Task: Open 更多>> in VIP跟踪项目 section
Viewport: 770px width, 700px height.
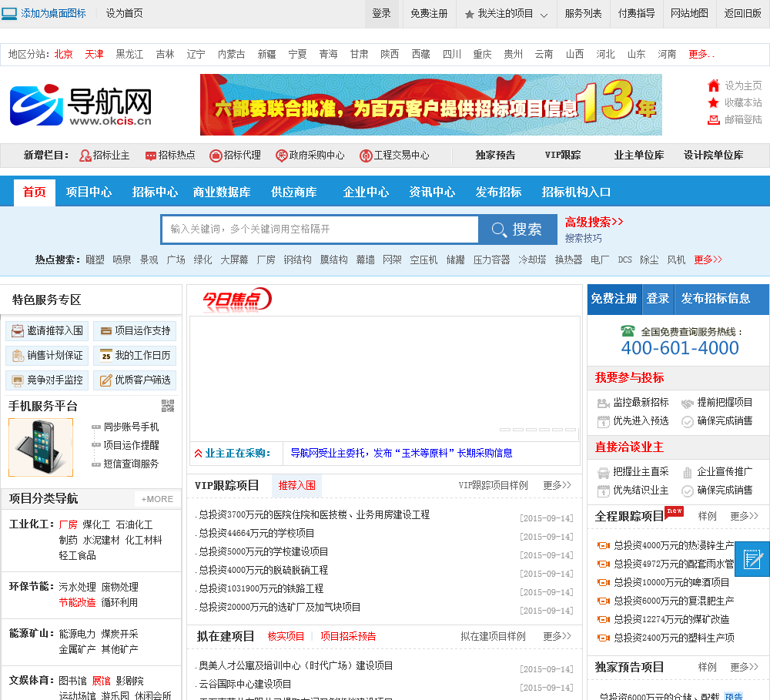Action: click(557, 485)
